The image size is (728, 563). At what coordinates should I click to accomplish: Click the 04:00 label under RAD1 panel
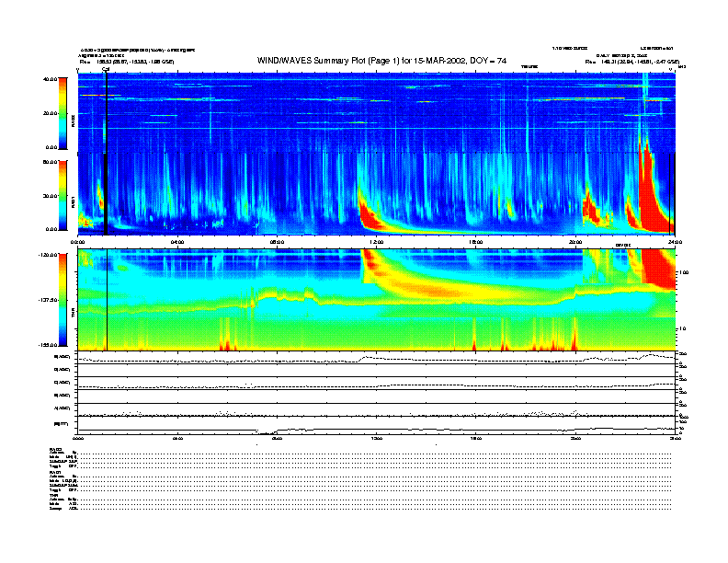click(177, 242)
